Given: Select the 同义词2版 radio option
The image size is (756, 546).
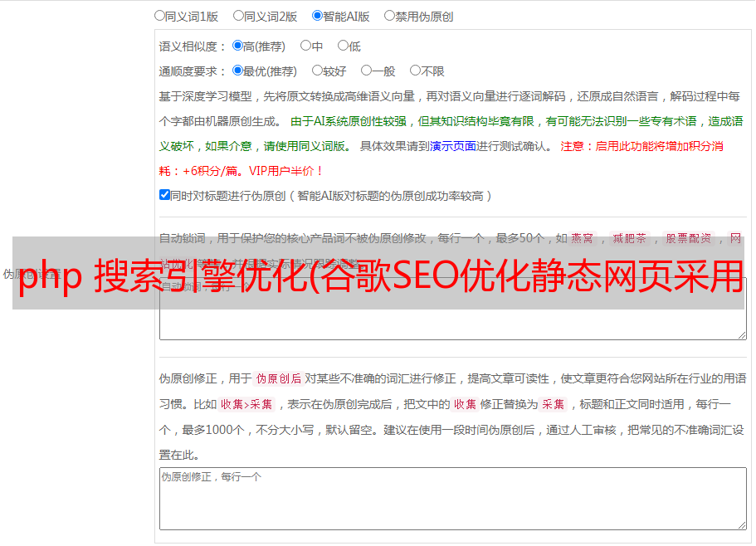Looking at the screenshot, I should (238, 16).
